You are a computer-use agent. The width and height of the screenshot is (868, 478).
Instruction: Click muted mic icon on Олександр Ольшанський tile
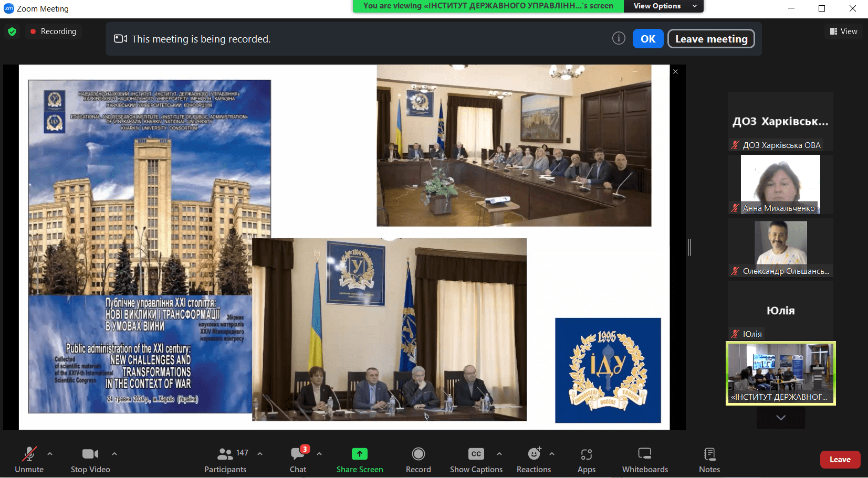[x=735, y=271]
